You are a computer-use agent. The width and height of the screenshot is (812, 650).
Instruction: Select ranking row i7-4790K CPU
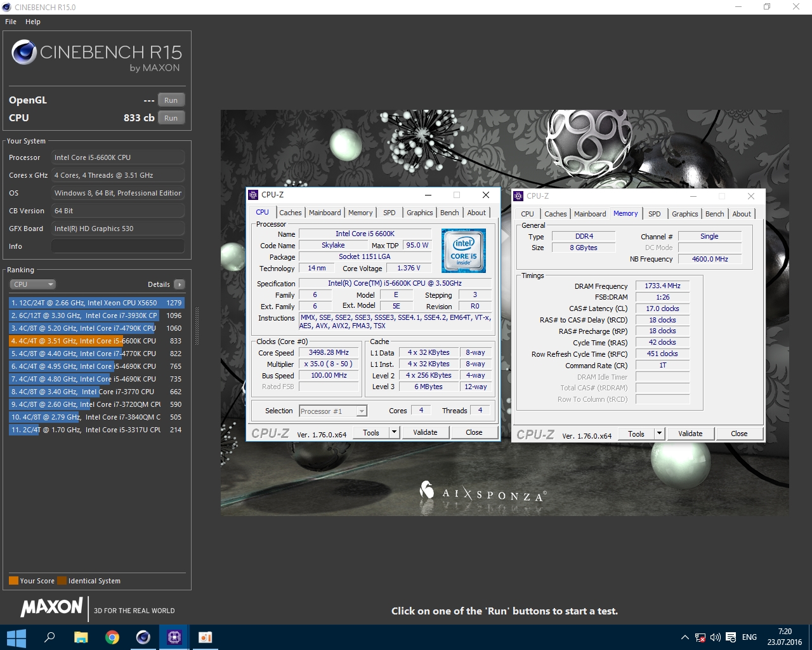pyautogui.click(x=96, y=328)
